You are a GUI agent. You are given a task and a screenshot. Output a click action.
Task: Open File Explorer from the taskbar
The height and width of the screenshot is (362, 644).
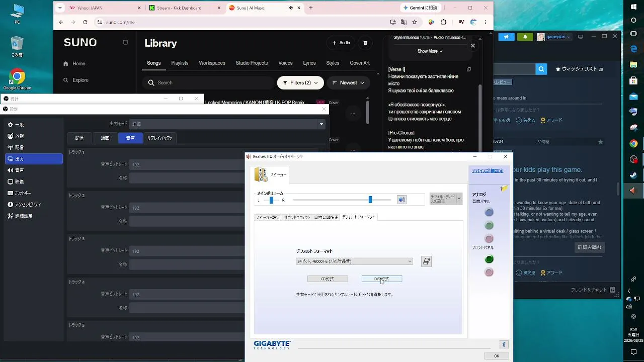(x=633, y=64)
